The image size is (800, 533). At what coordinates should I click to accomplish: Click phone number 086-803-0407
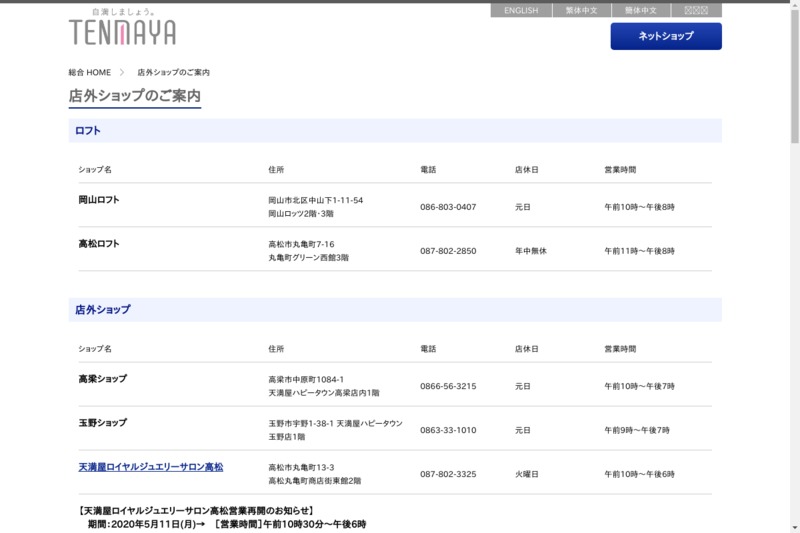coord(448,207)
